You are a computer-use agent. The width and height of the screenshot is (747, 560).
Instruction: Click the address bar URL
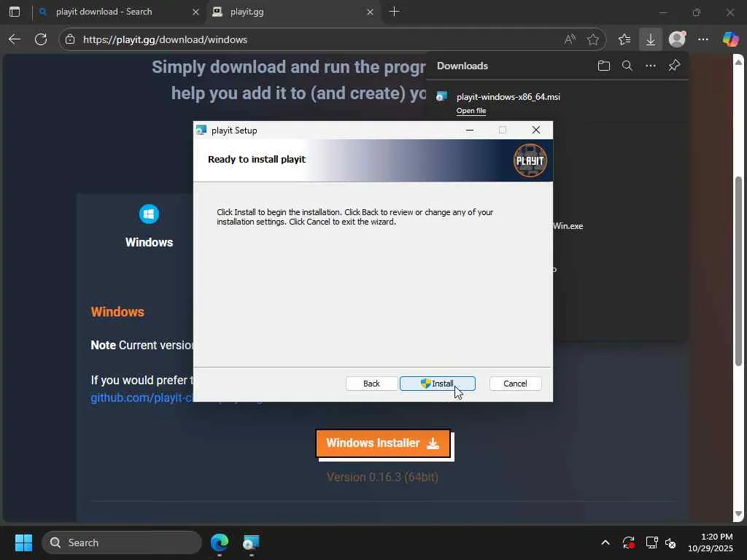click(x=165, y=39)
